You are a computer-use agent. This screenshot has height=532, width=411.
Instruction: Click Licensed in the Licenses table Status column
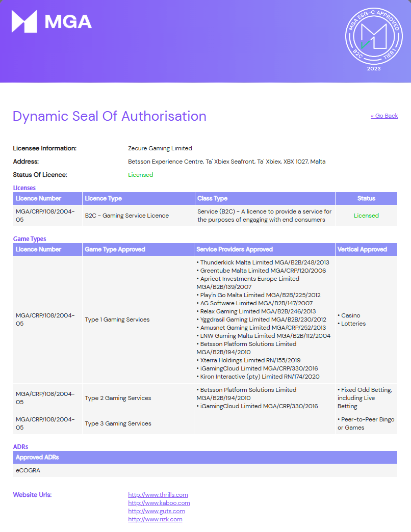pyautogui.click(x=366, y=216)
